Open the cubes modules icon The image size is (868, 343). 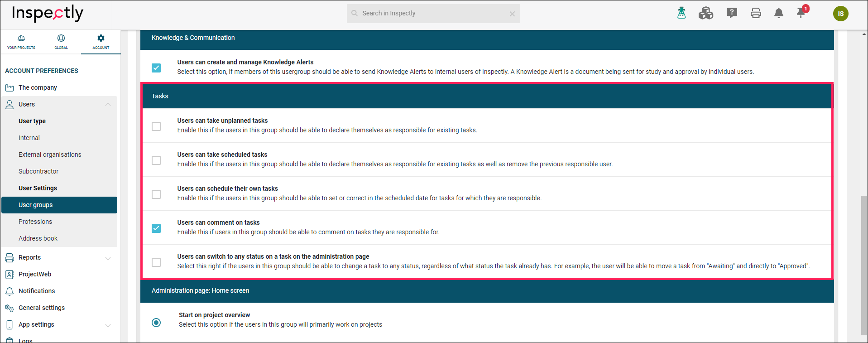point(705,13)
